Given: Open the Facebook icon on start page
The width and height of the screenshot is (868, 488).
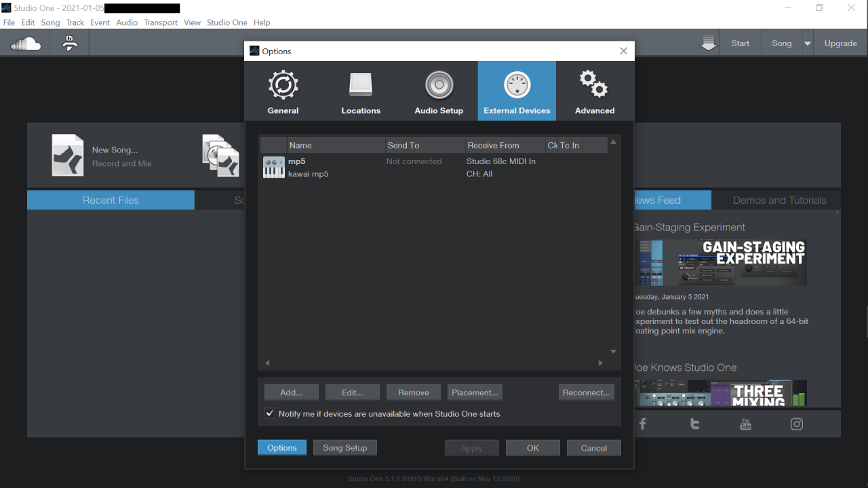Looking at the screenshot, I should tap(642, 424).
